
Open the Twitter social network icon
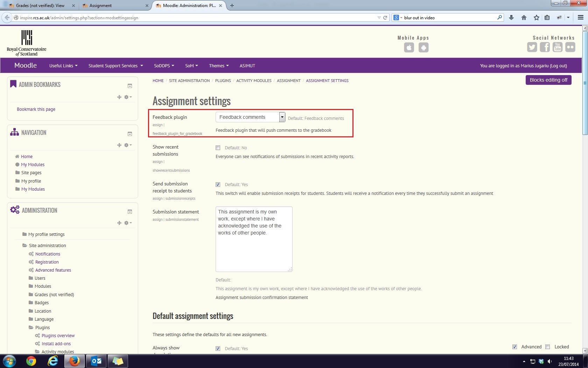pyautogui.click(x=532, y=47)
